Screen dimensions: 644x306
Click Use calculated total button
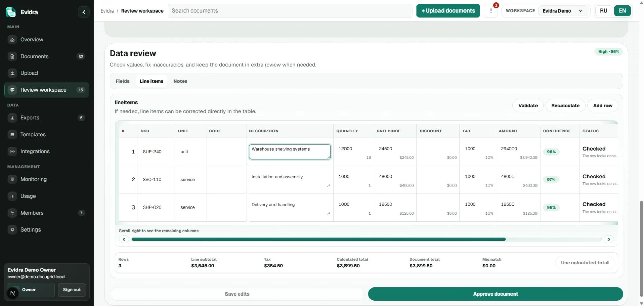coord(585,263)
